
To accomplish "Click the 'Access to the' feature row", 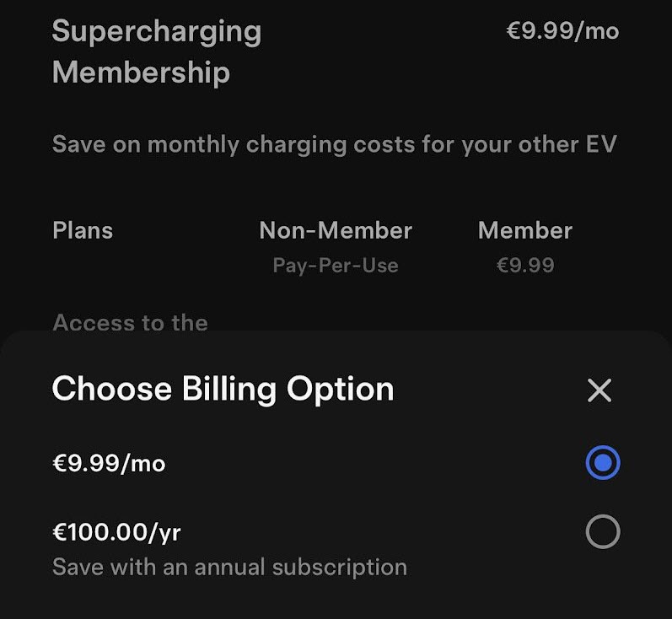I will [x=130, y=323].
